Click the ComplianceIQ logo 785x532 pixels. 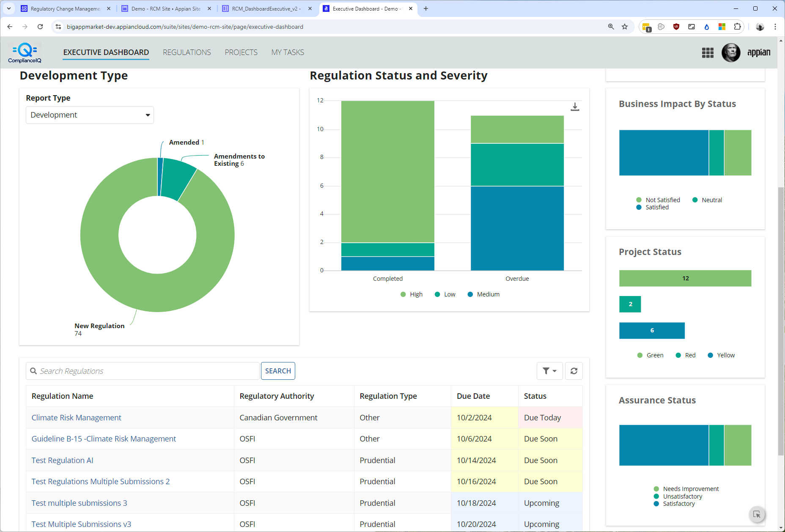tap(25, 52)
